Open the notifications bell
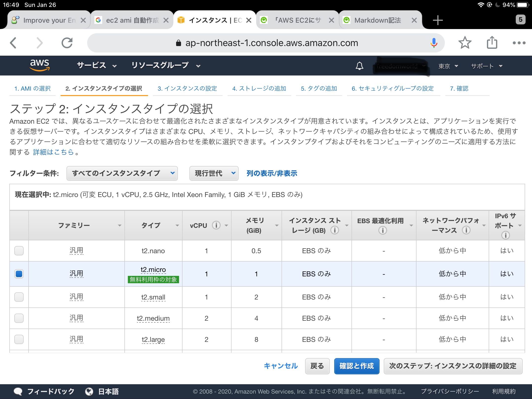Viewport: 532px width, 399px height. pos(359,66)
